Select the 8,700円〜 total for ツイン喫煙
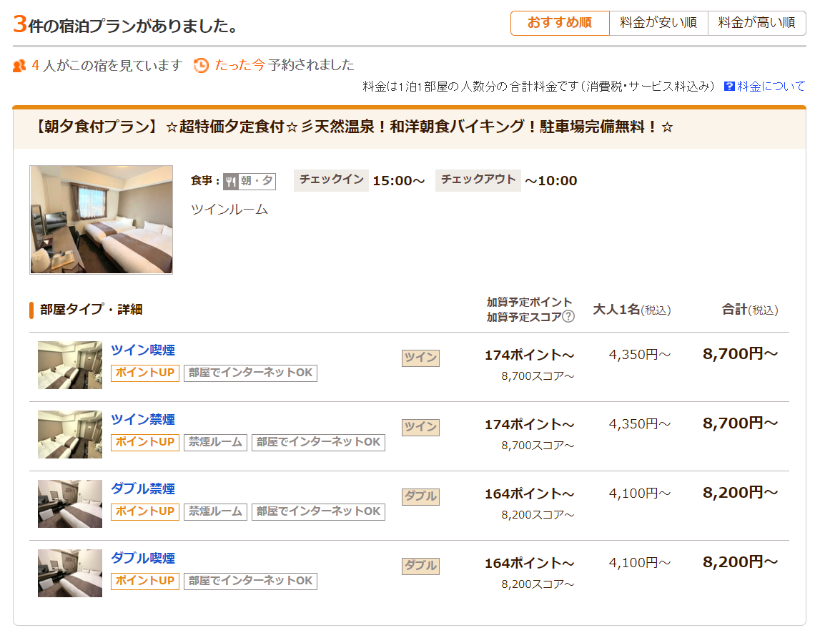Screen dimensions: 840x643 click(x=741, y=354)
